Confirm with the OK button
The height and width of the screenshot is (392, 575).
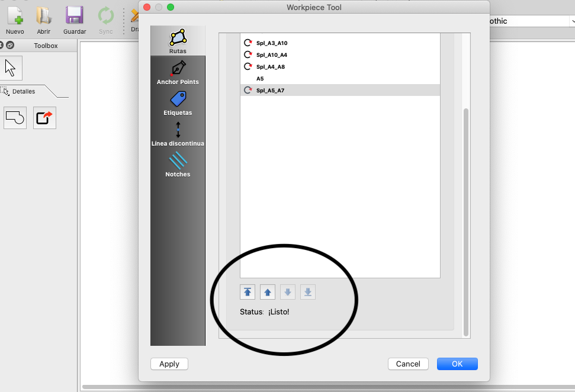pyautogui.click(x=457, y=364)
